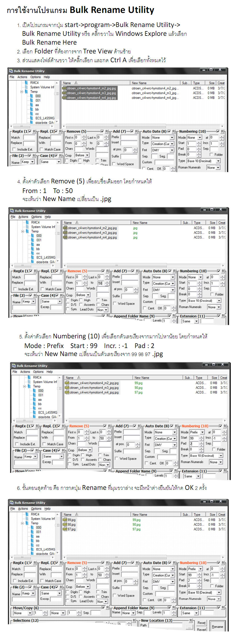The height and width of the screenshot is (644, 233).
Task: Enable Match Case checkbox in step 3 window
Action: [x=41, y=150]
